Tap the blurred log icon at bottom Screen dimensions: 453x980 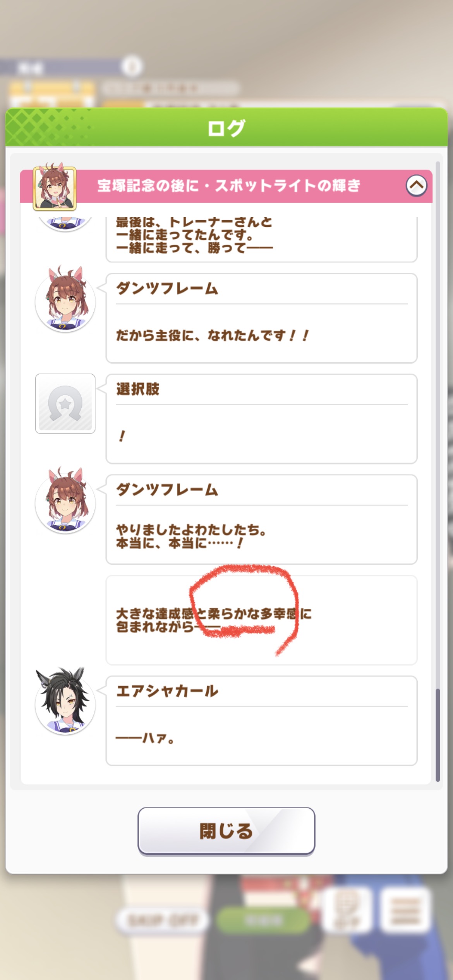tap(347, 911)
